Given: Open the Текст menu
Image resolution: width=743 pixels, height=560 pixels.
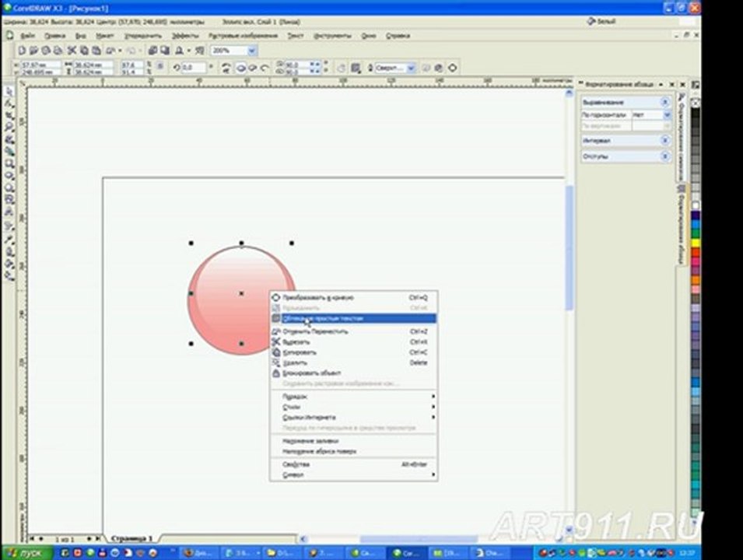Looking at the screenshot, I should click(x=295, y=36).
